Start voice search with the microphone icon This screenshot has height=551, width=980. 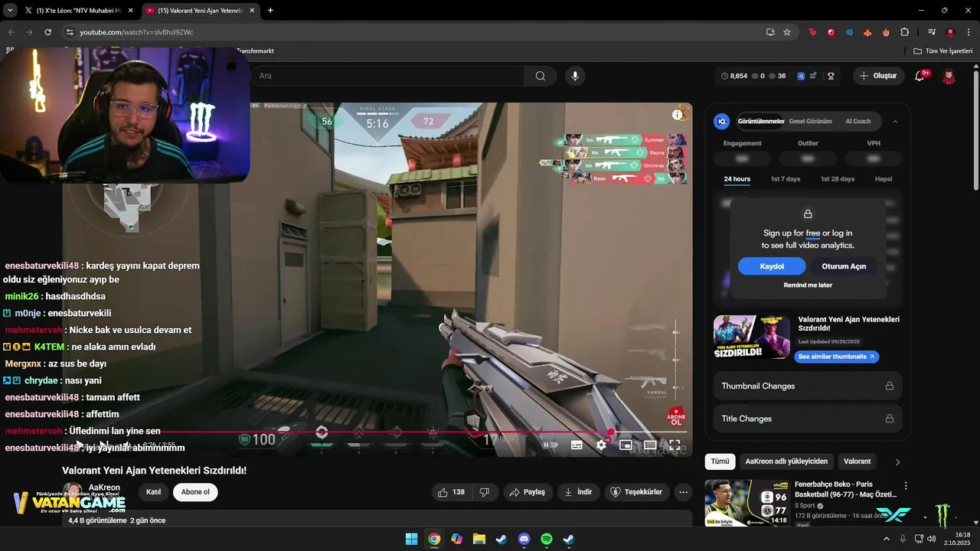[x=575, y=76]
